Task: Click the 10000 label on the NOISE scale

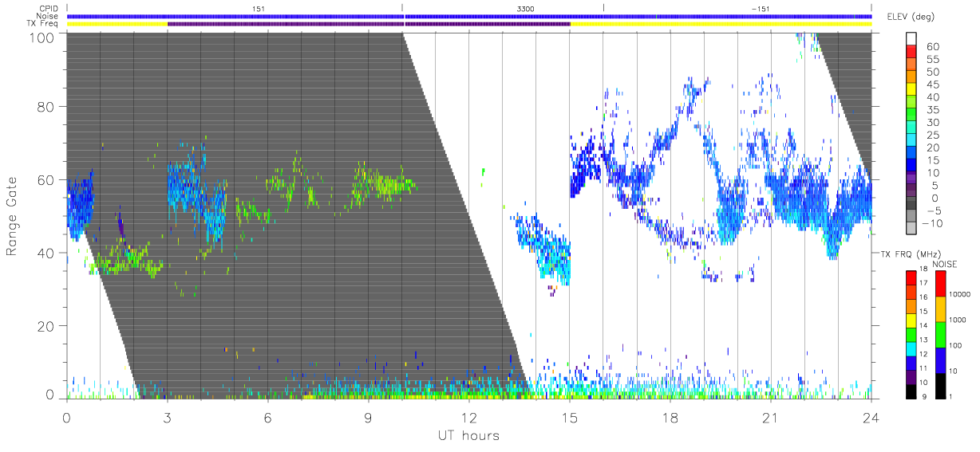Action: [960, 294]
